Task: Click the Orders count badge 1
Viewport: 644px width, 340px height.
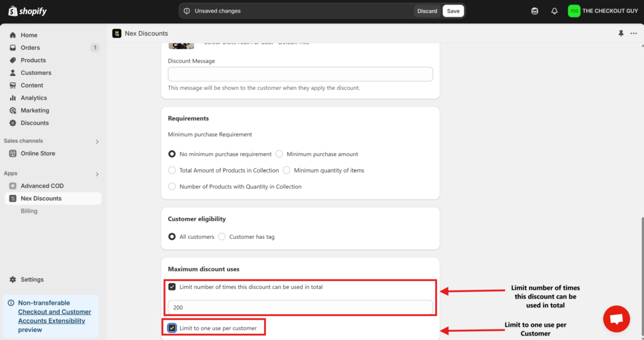Action: click(x=95, y=48)
